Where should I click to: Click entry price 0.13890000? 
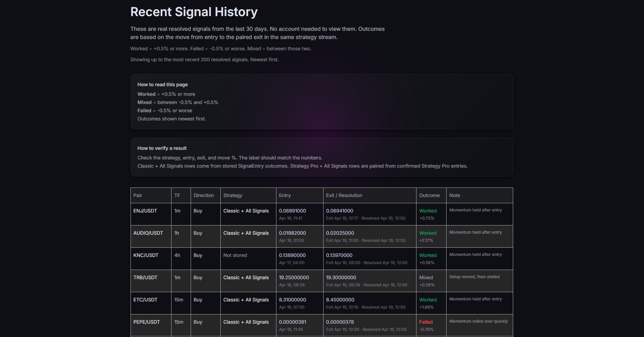click(292, 255)
